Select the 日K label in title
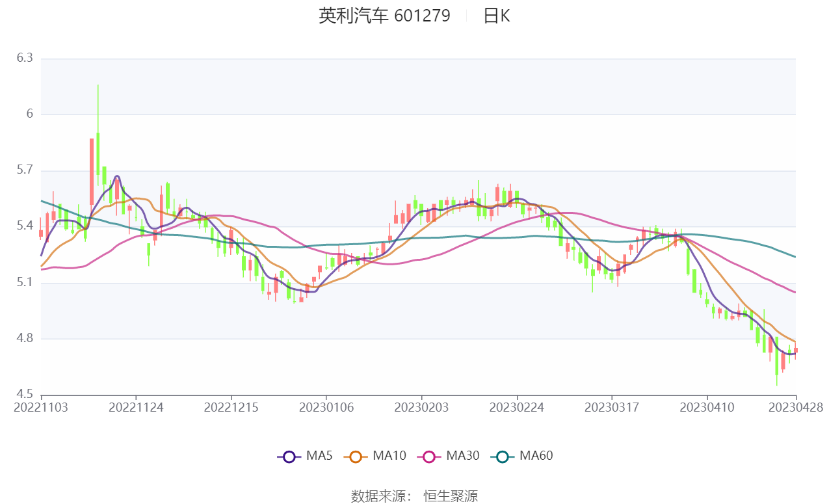829x504 pixels. (497, 16)
